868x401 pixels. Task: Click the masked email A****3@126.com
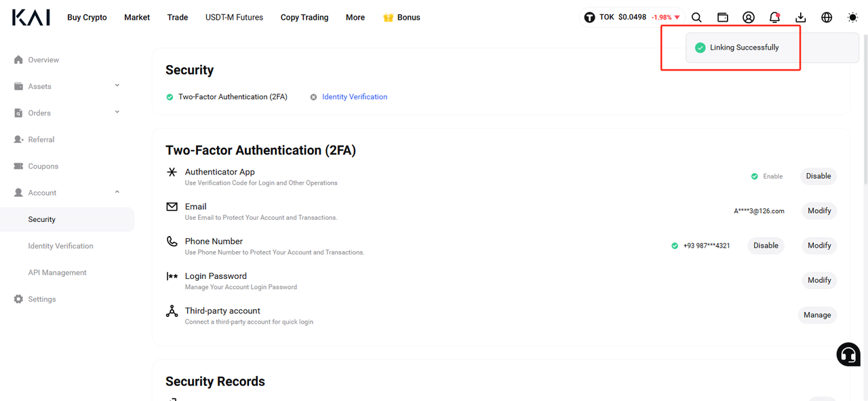(759, 211)
